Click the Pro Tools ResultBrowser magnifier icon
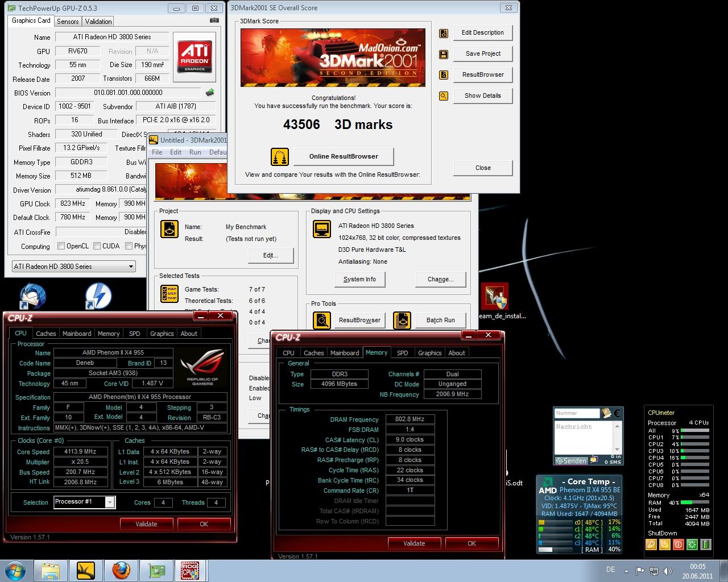The width and height of the screenshot is (728, 582). 322,321
